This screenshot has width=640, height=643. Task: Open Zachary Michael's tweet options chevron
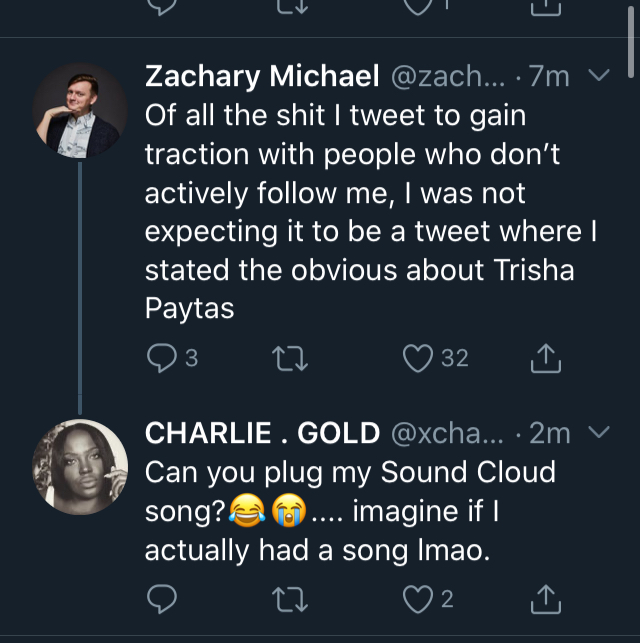[599, 75]
